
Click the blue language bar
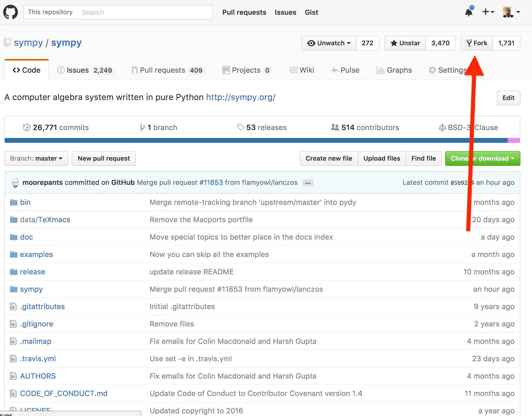255,140
